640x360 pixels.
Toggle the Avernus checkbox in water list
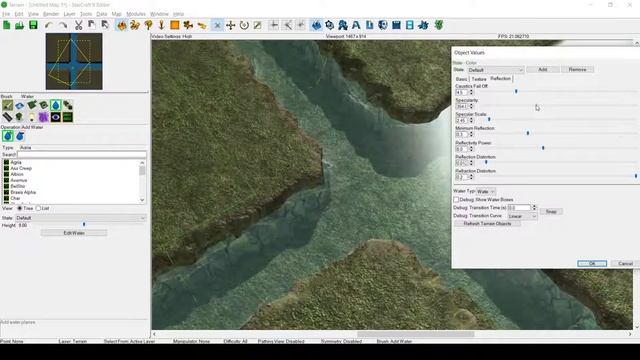pos(7,180)
